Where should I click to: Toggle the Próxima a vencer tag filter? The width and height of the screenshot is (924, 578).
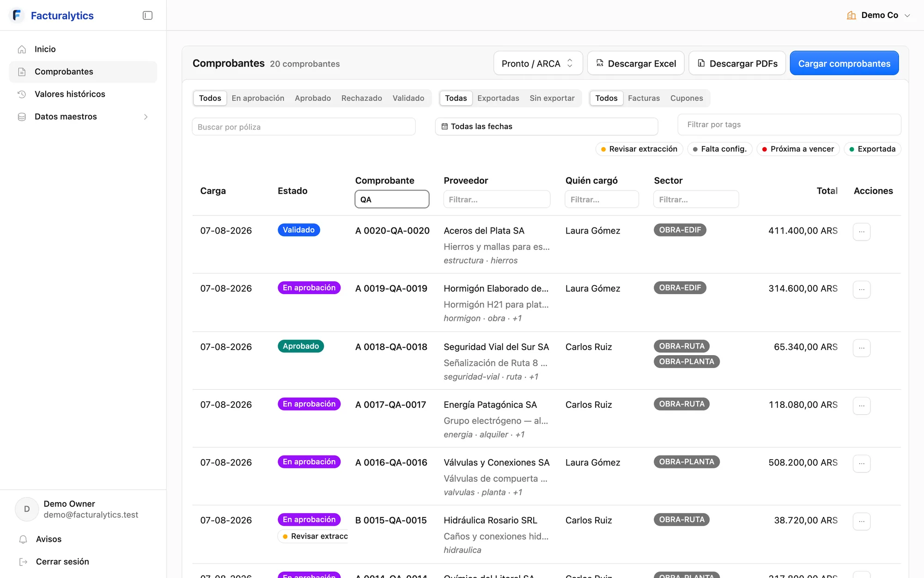(x=798, y=149)
